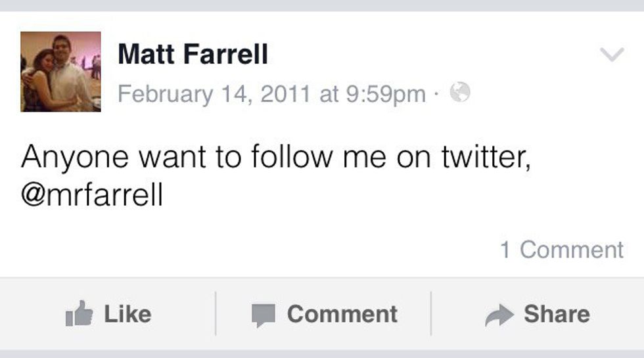View the 1 Comment link
Viewport: 644px width, 358px height.
pyautogui.click(x=561, y=250)
